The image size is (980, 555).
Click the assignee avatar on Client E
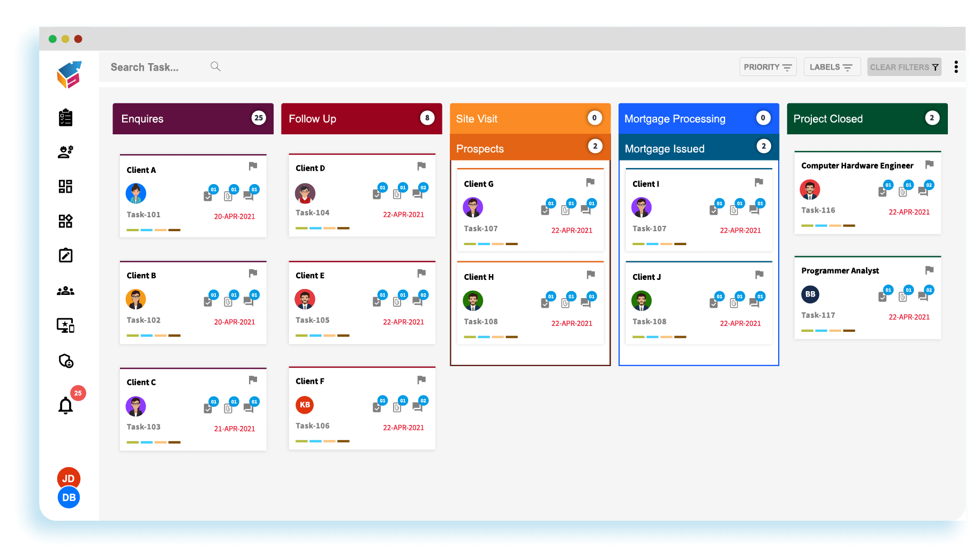pos(305,299)
